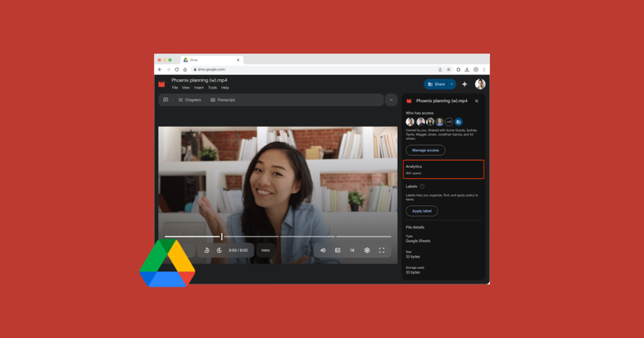644x338 pixels.
Task: Click the Google Sheets type value
Action: pos(418,241)
